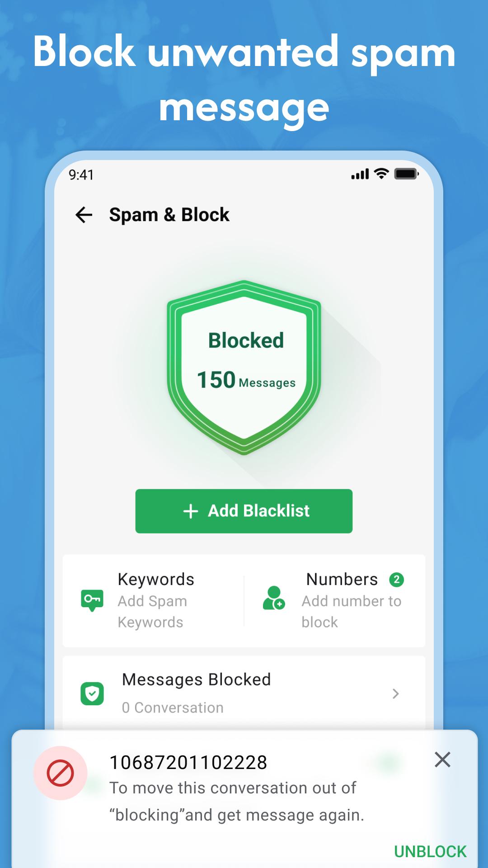Tap the green shield Messages Blocked icon
488x868 pixels.
point(92,693)
